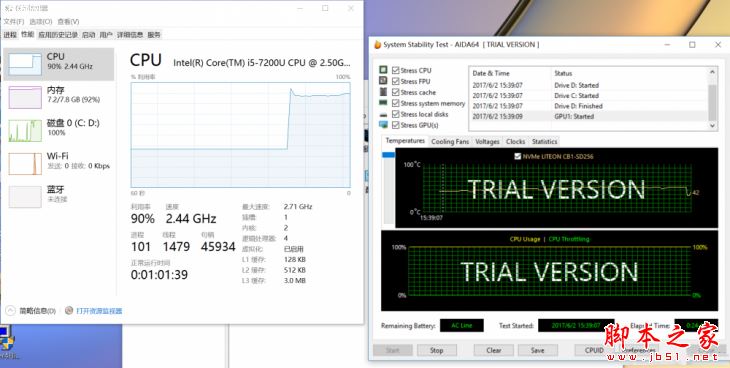Click the resource monitor icon beside 打开资源监视器

tap(69, 310)
